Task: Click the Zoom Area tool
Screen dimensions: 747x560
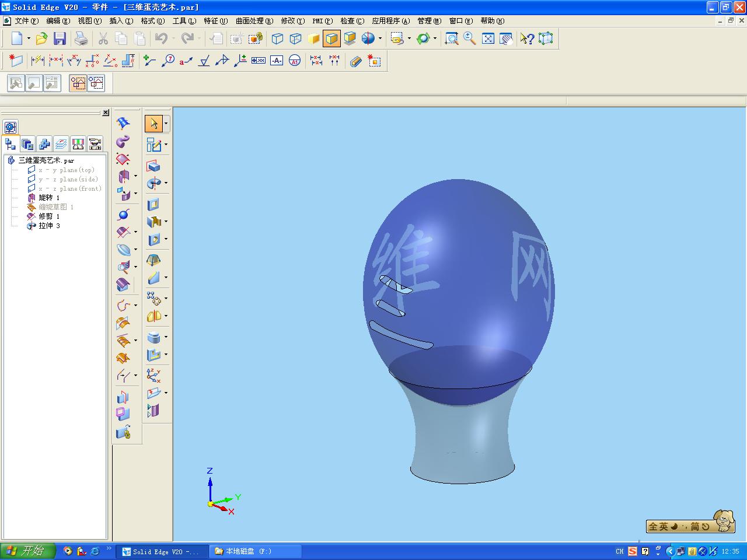Action: [452, 38]
